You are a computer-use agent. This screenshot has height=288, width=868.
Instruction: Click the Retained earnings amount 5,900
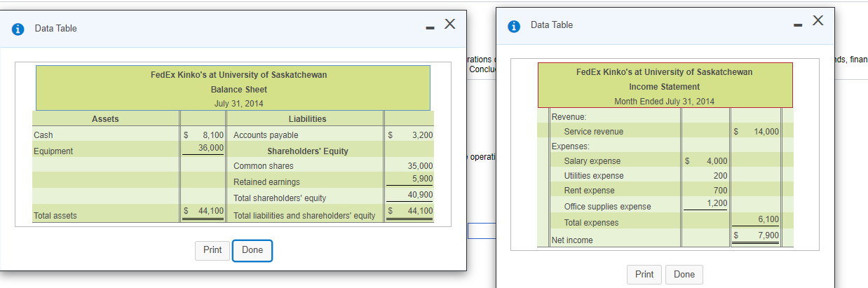tap(423, 179)
